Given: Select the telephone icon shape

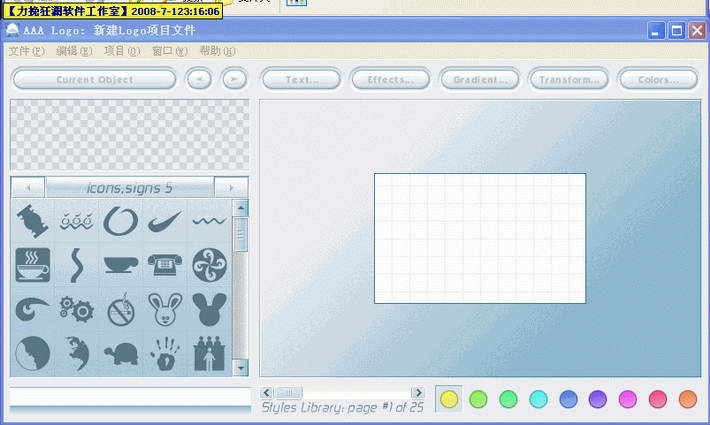Looking at the screenshot, I should 165,265.
